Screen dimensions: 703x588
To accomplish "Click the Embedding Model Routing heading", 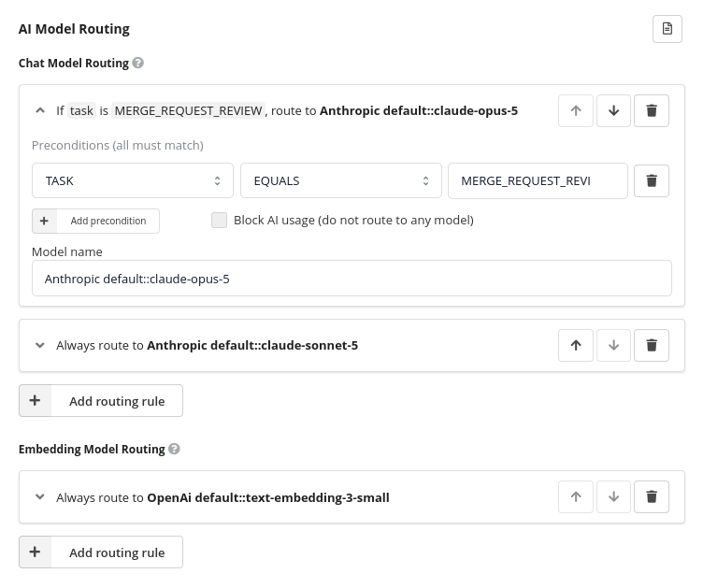I will 92,449.
